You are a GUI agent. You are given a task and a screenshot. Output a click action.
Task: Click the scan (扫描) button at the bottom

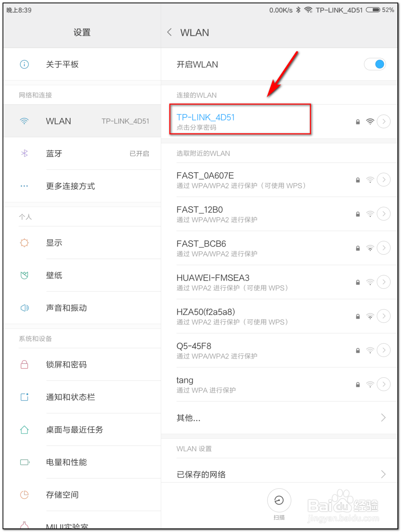click(x=279, y=500)
